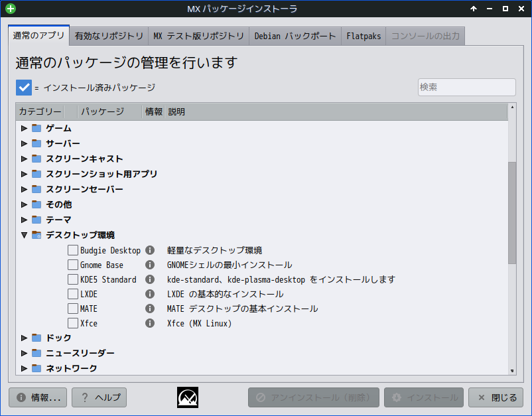The image size is (532, 416).
Task: Switch to the 通常のアプリ tab
Action: point(38,35)
